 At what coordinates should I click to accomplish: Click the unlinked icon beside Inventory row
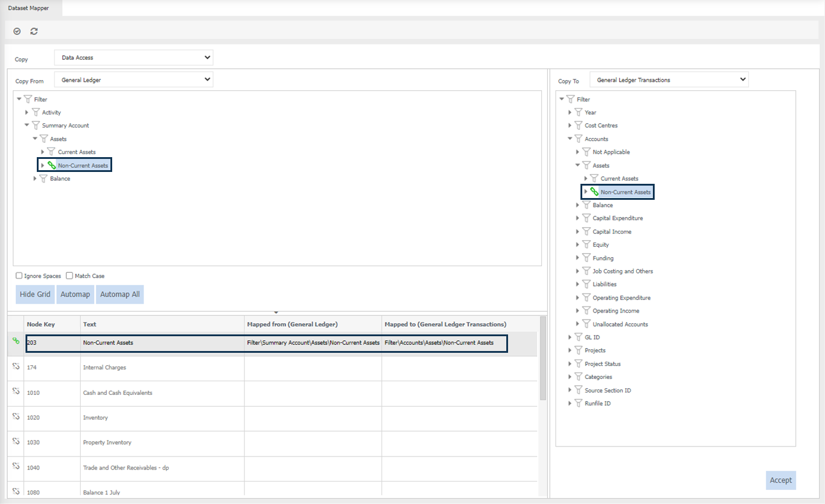(16, 417)
